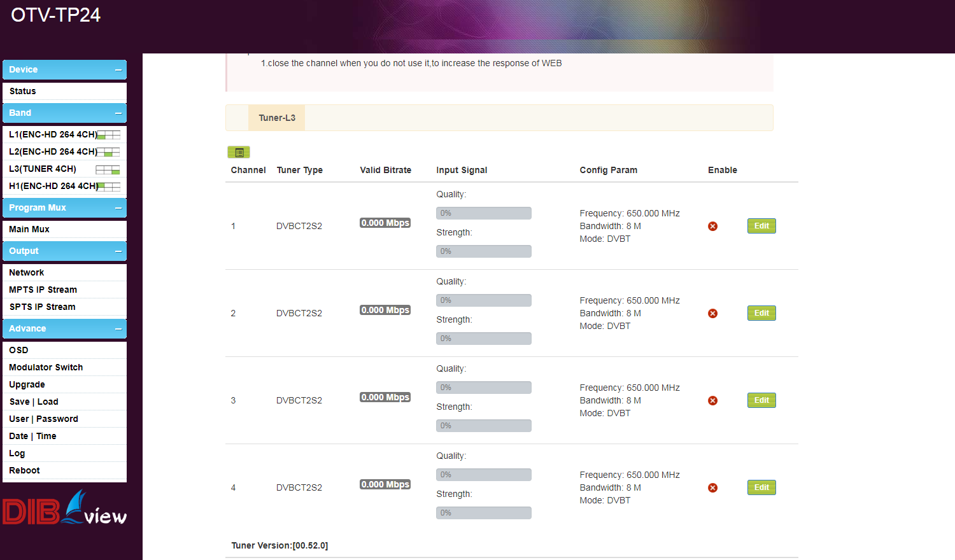This screenshot has width=955, height=560.
Task: Open the Modulator Switch page
Action: point(46,368)
